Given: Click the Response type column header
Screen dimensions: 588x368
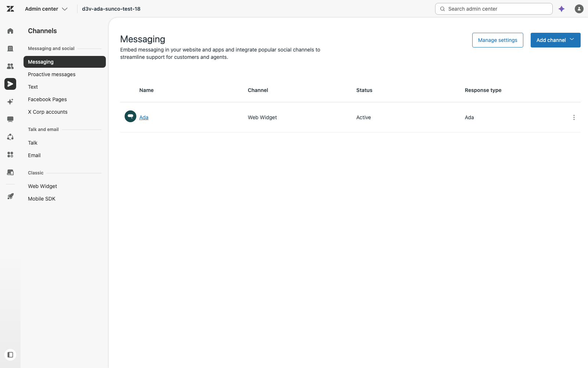Looking at the screenshot, I should [x=483, y=90].
